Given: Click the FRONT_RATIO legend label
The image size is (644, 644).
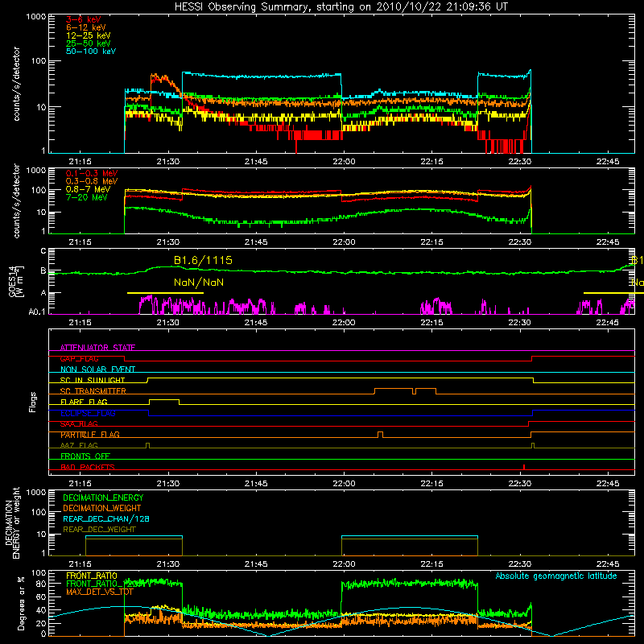Looking at the screenshot, I should tap(92, 576).
